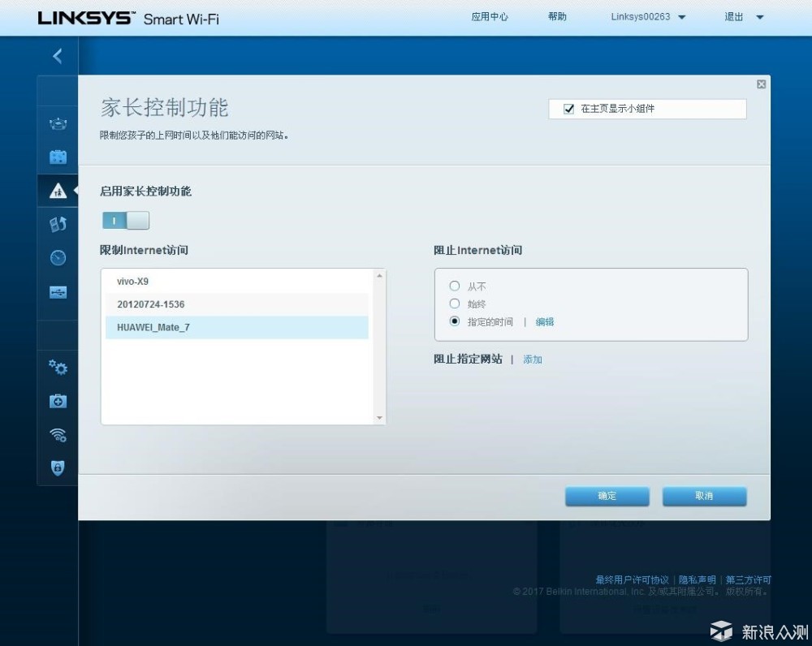Open Media Prioritization sidebar icon
The image size is (812, 646).
(58, 224)
